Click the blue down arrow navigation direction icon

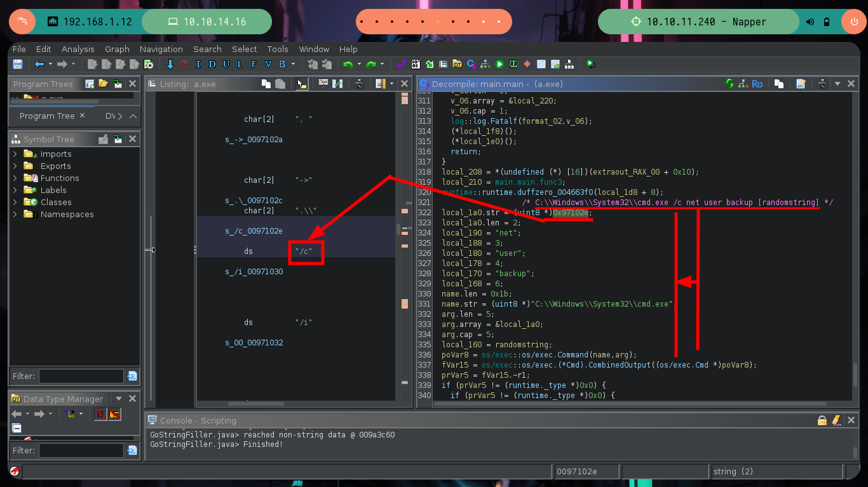170,64
